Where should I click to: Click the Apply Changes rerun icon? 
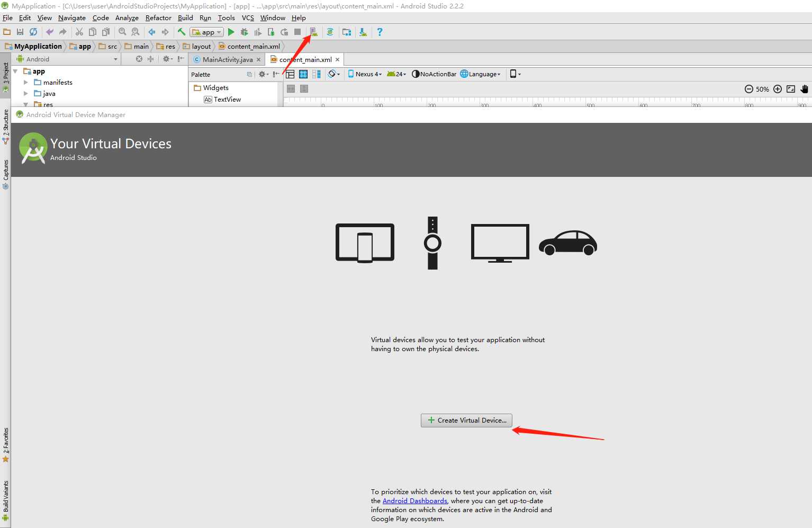coord(284,32)
